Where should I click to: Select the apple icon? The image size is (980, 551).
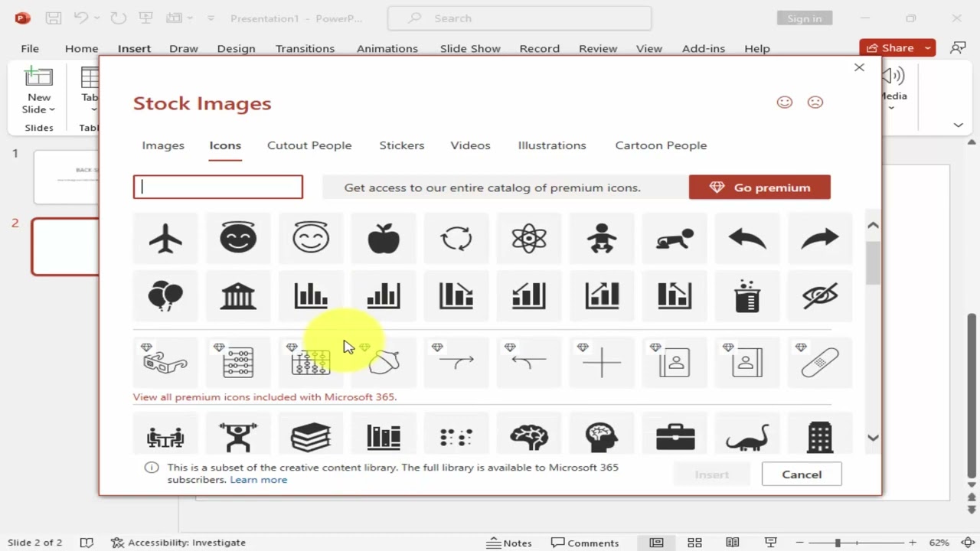coord(384,238)
